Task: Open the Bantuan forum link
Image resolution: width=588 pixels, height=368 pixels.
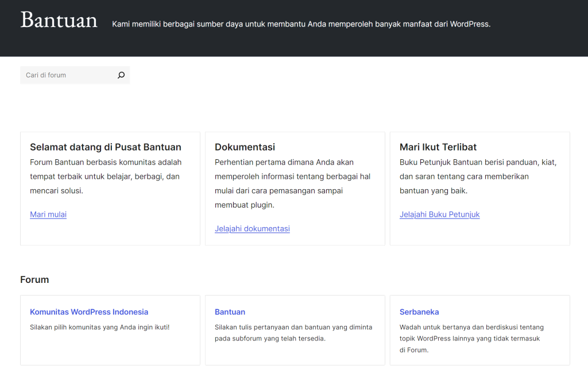Action: point(230,312)
